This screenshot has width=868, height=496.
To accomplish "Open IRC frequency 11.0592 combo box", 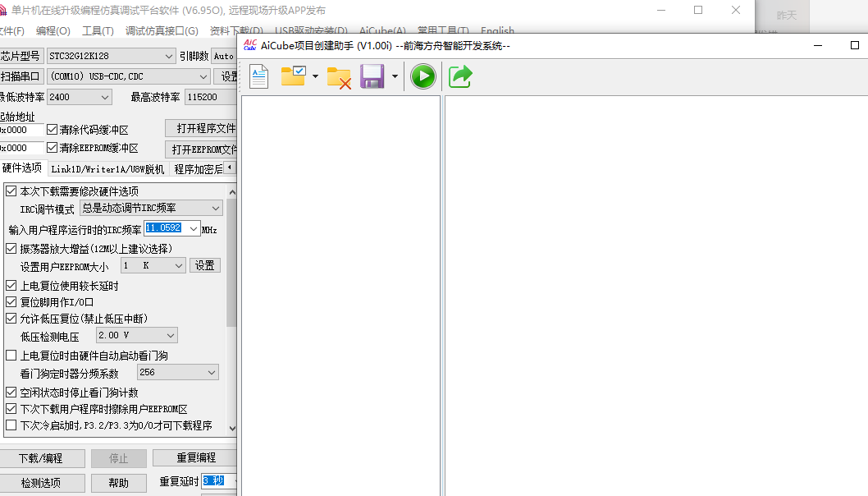I will click(x=172, y=228).
